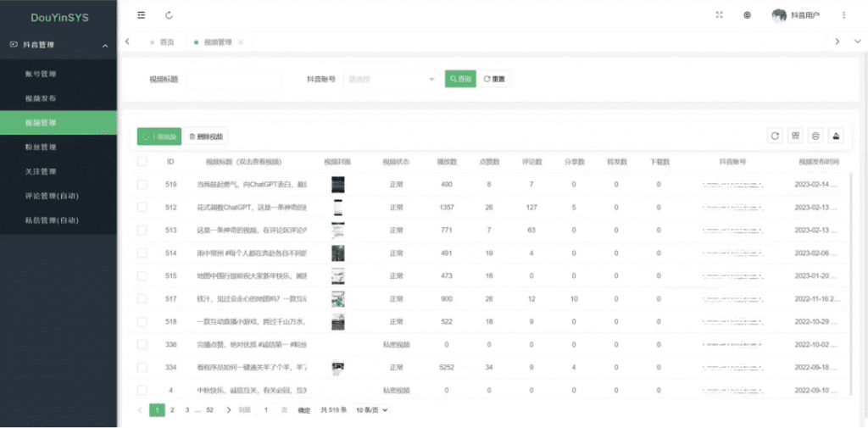Click the export icon above the table
The image size is (868, 428).
pyautogui.click(x=837, y=136)
